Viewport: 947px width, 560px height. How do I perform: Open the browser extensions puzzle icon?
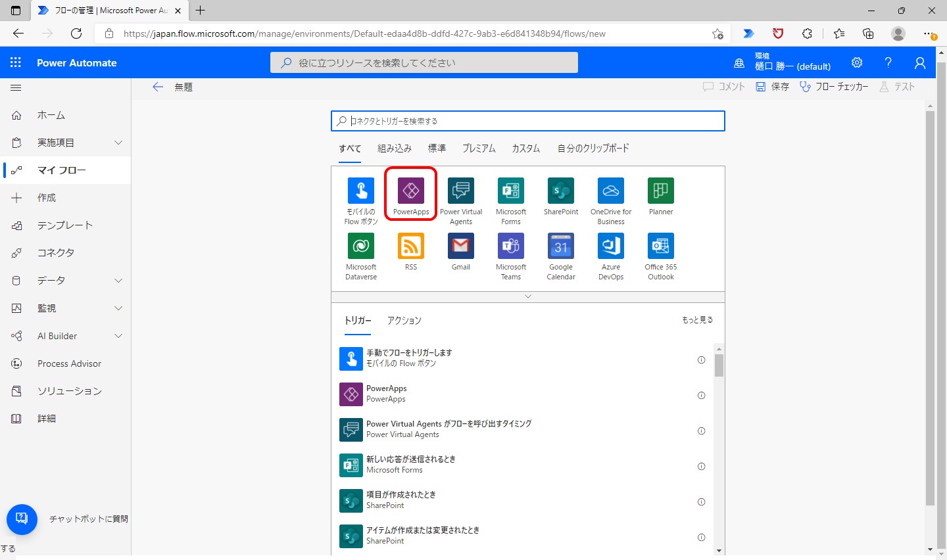point(808,34)
